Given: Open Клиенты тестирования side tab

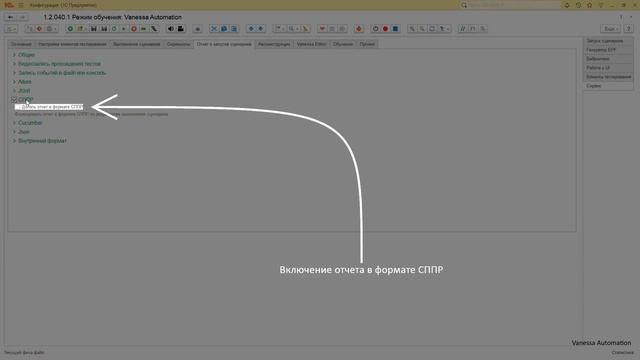Looking at the screenshot, I should [x=608, y=77].
